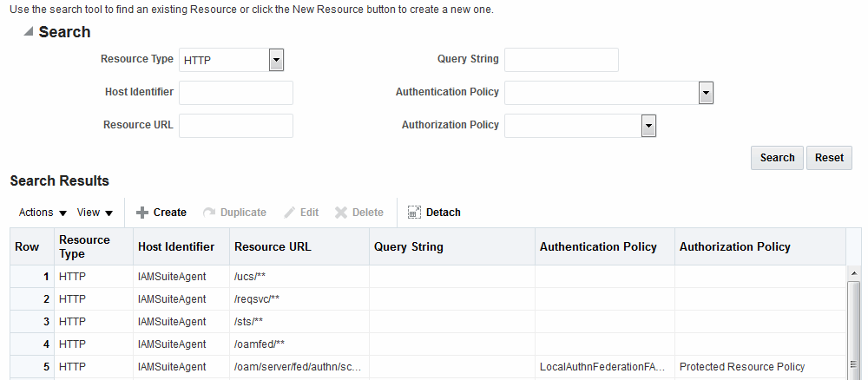Image resolution: width=868 pixels, height=380 pixels.
Task: Click row number 4 cell
Action: [x=31, y=344]
